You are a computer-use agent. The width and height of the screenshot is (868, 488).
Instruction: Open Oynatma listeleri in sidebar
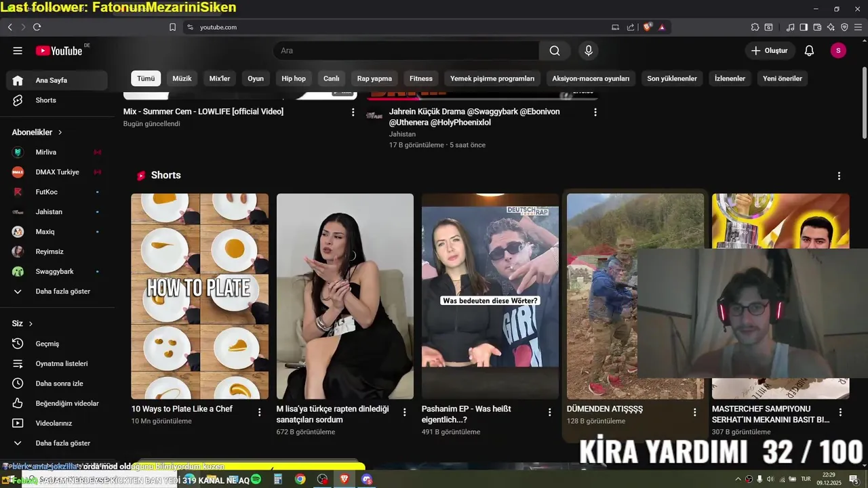[57, 364]
